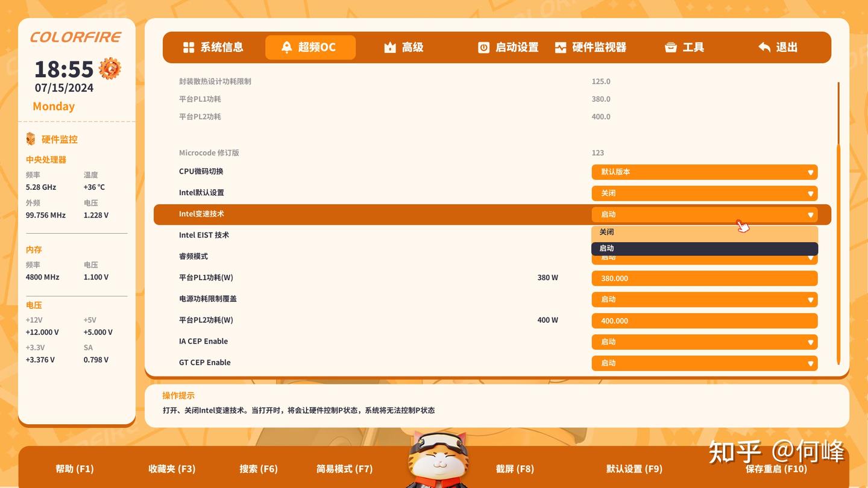868x488 pixels.
Task: Open the 硬件监视器 monitor icon
Action: coord(561,46)
